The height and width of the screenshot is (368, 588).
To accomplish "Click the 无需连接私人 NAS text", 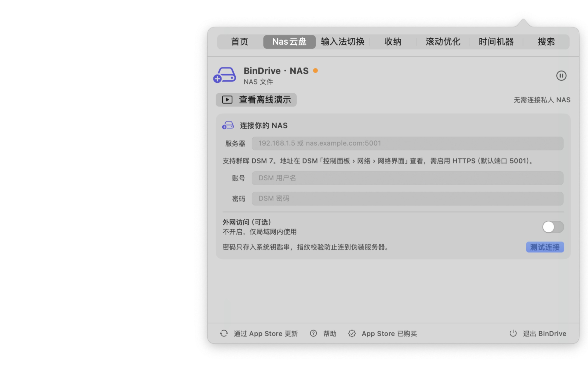I will pyautogui.click(x=542, y=100).
